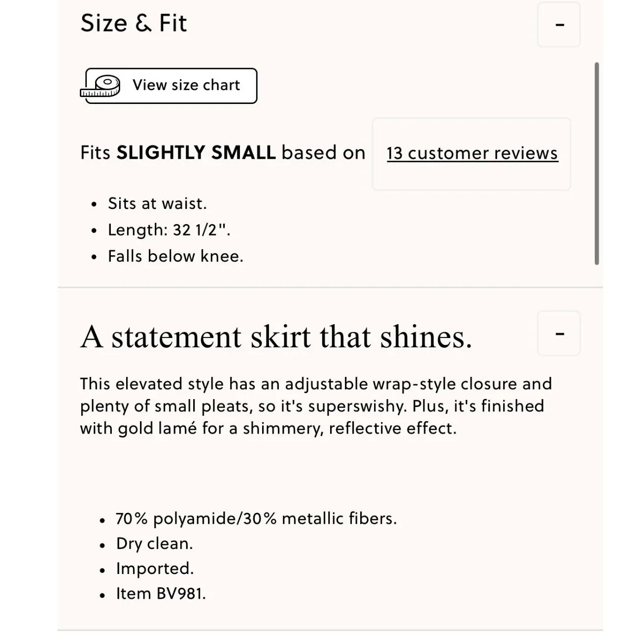Viewport: 644px width, 644px height.
Task: Click the "A statement skirt that shines" heading
Action: click(x=276, y=337)
